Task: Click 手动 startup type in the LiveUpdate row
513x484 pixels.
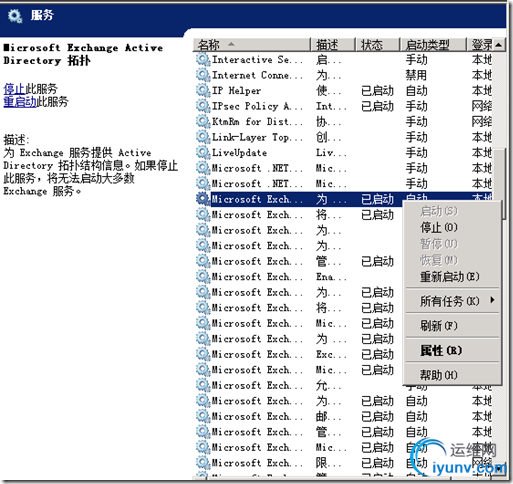Action: 416,152
